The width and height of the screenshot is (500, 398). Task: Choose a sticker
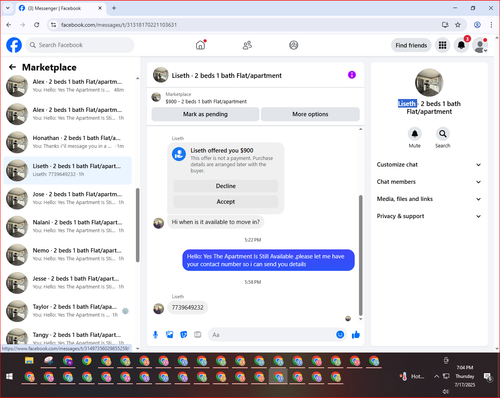click(184, 335)
